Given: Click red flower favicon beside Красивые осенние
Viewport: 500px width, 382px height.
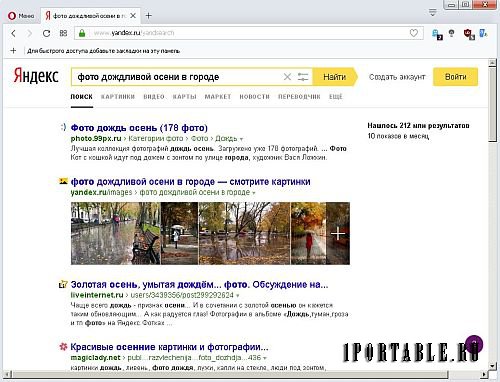Looking at the screenshot, I should (x=63, y=347).
